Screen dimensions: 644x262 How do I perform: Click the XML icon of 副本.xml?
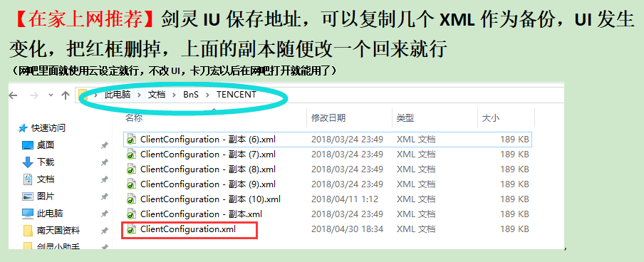[x=131, y=214]
